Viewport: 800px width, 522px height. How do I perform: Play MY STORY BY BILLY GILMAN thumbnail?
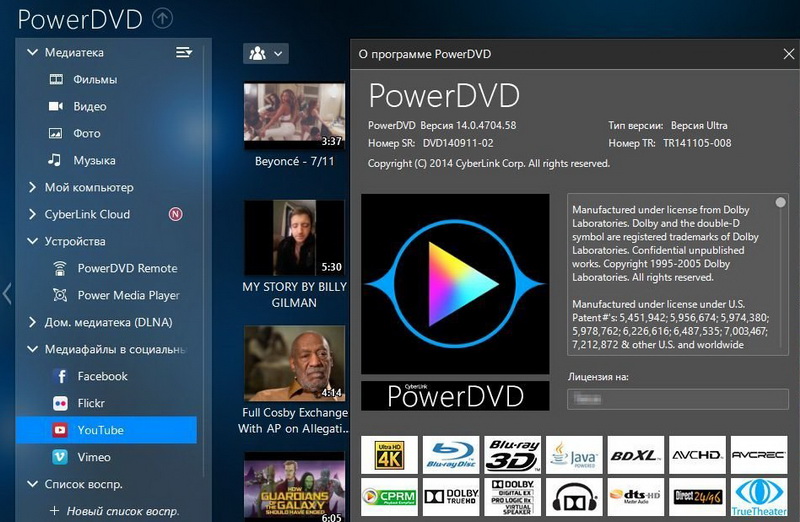point(294,238)
